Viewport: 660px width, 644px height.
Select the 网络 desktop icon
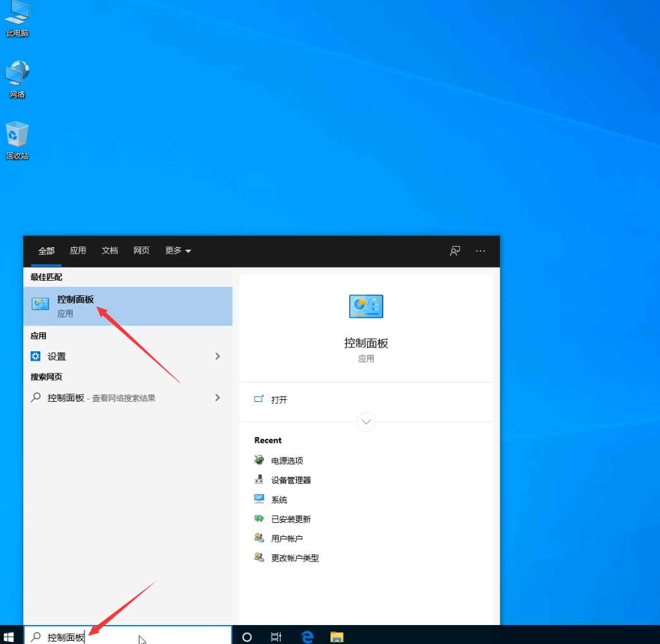click(x=17, y=79)
